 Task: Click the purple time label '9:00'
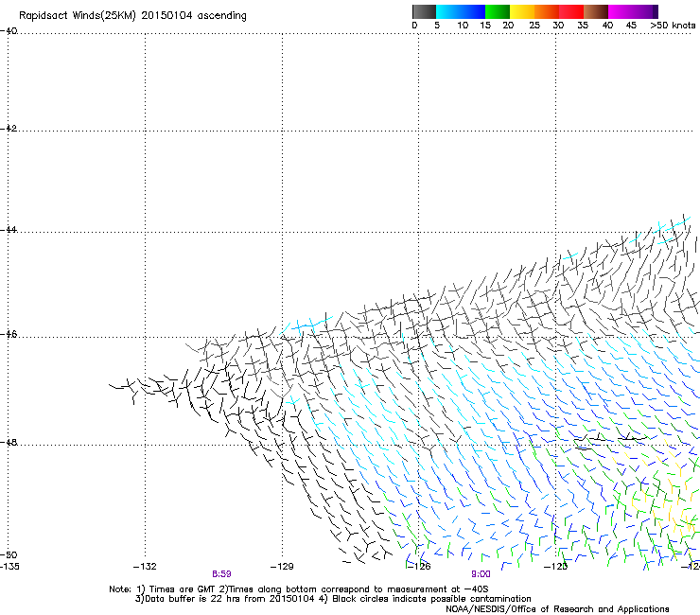[x=481, y=574]
